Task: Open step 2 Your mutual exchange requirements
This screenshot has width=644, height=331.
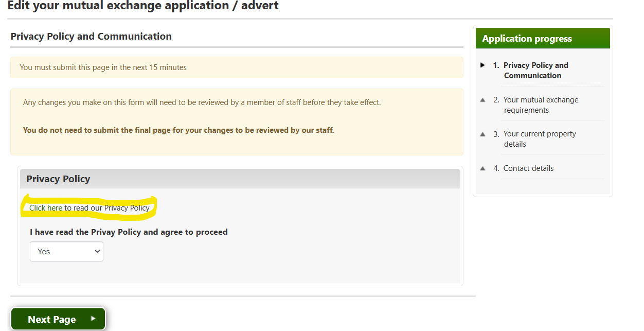Action: [541, 105]
